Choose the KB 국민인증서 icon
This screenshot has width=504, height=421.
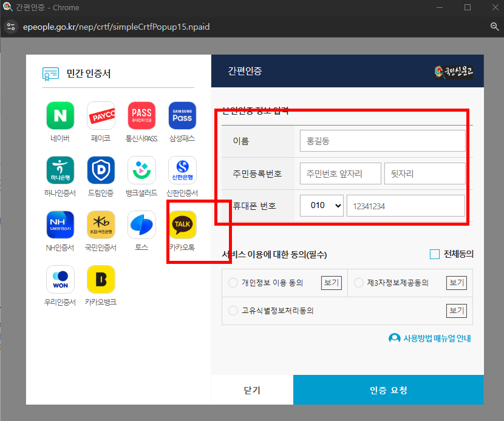point(100,225)
